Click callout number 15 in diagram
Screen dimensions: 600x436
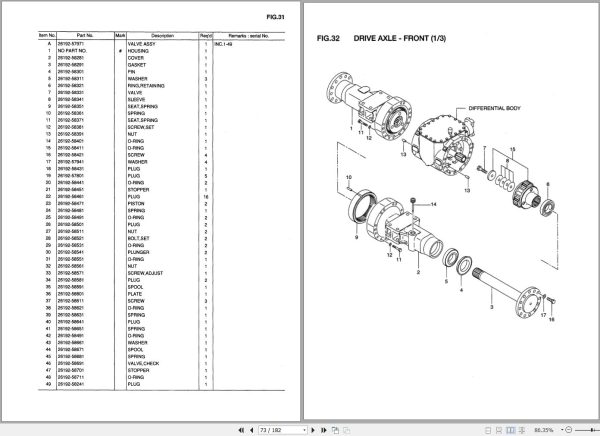(x=512, y=149)
